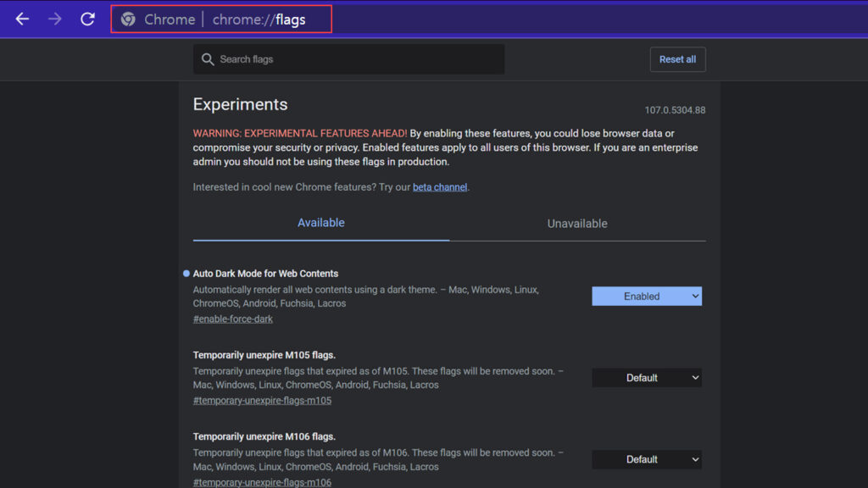
Task: Follow the #enable-force-dark anchor link
Action: [x=233, y=319]
